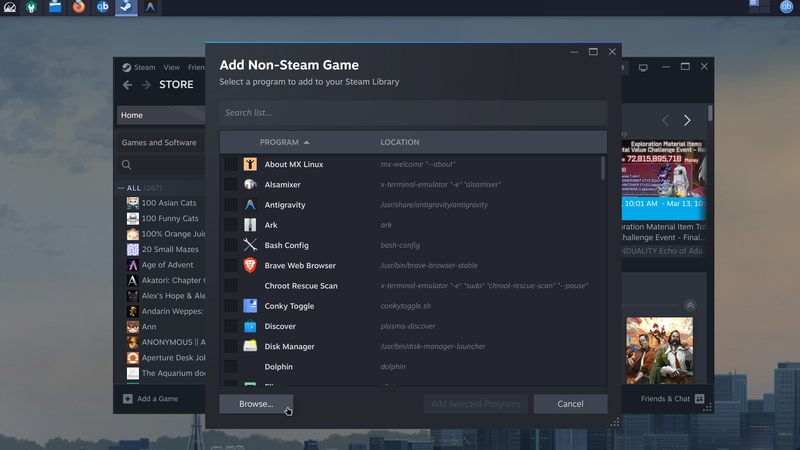Click the LOCATION column header
This screenshot has width=800, height=450.
coord(400,142)
